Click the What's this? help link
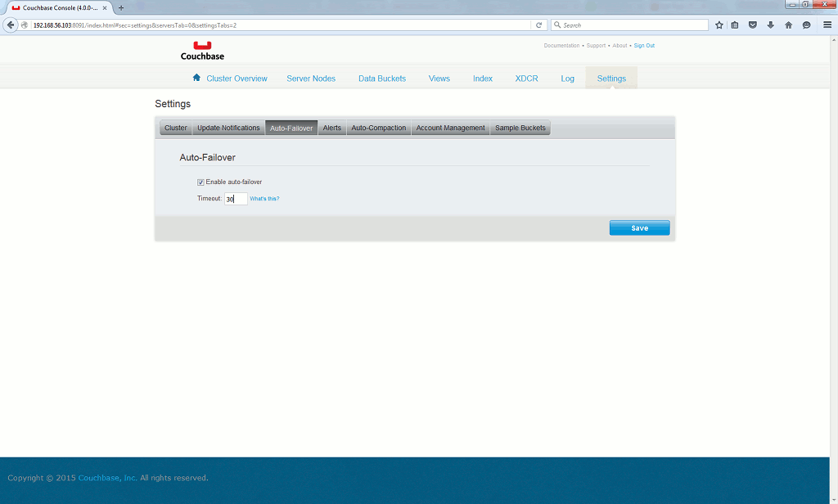This screenshot has height=504, width=838. tap(264, 199)
